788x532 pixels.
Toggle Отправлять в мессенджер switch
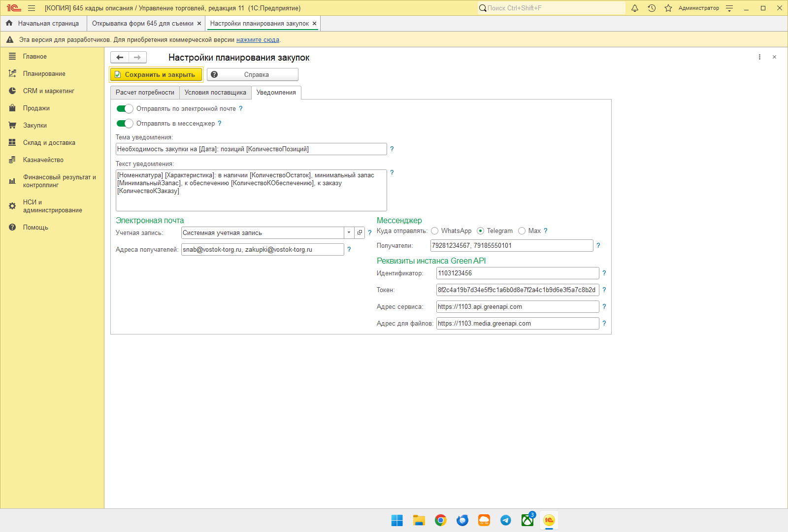[125, 123]
